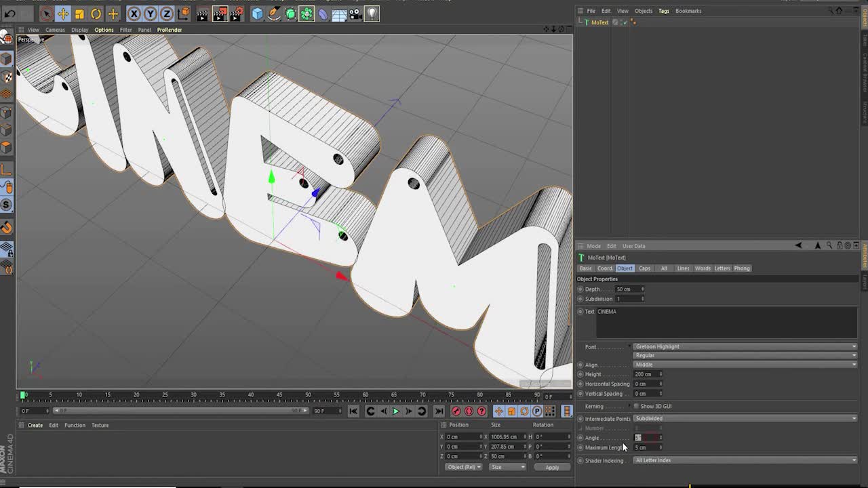
Task: Select the Rotate tool
Action: click(96, 14)
